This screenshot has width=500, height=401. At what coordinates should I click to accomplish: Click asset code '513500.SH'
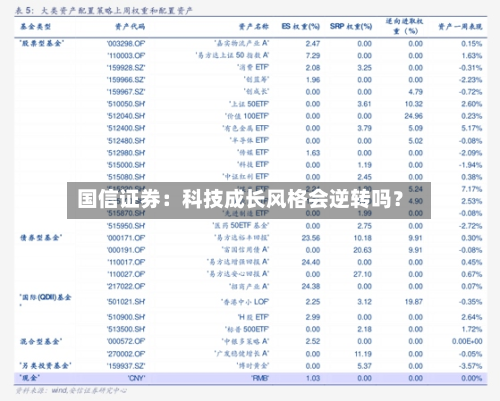(126, 329)
